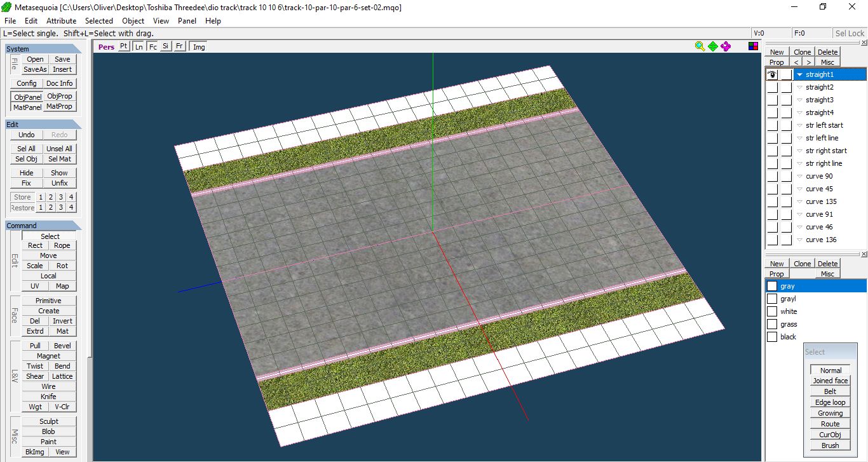This screenshot has width=868, height=462.
Task: Select the grass material swatch
Action: click(x=772, y=324)
